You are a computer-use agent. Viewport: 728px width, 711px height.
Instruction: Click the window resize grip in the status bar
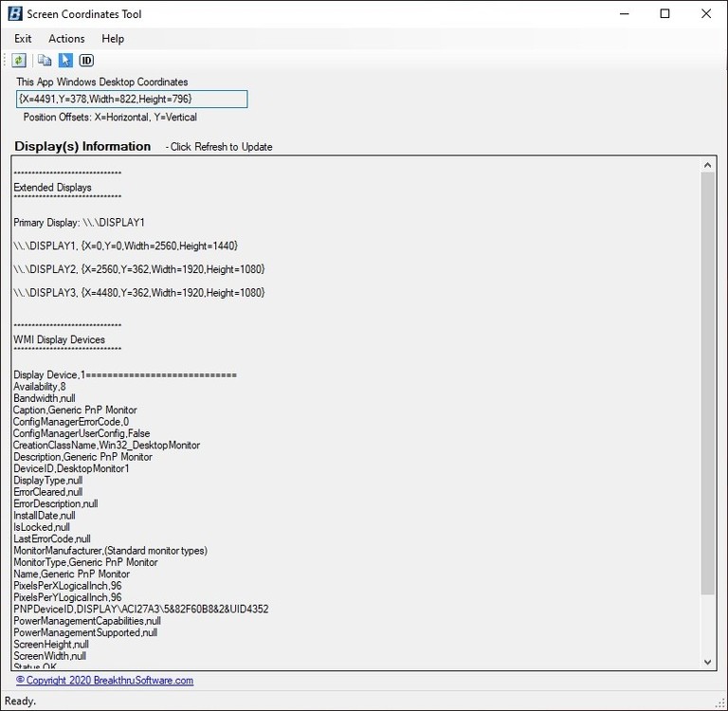(721, 704)
